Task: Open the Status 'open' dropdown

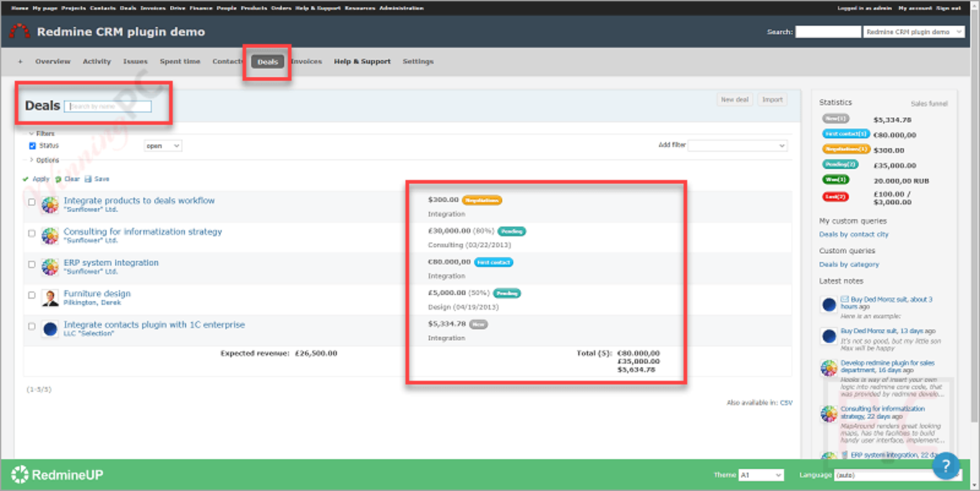Action: pyautogui.click(x=163, y=146)
